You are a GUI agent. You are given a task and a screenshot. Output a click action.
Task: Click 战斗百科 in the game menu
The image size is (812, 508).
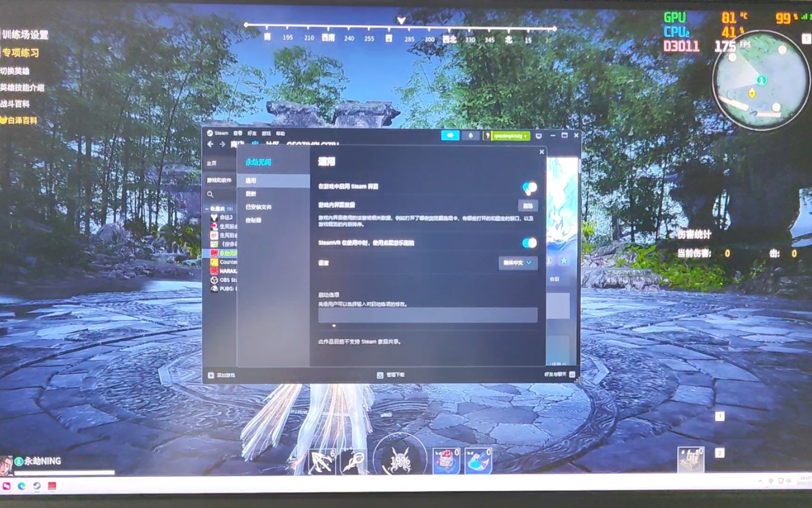coord(15,104)
